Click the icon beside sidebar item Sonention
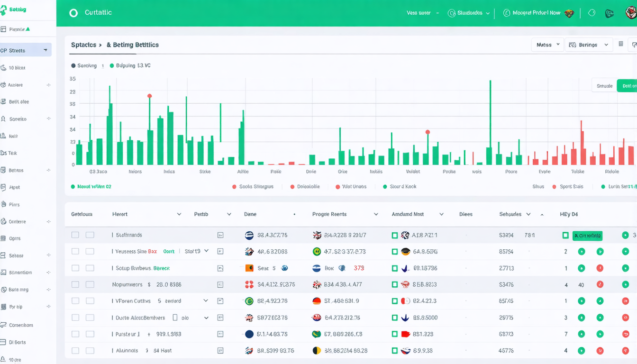This screenshot has width=637, height=364. coord(3,273)
